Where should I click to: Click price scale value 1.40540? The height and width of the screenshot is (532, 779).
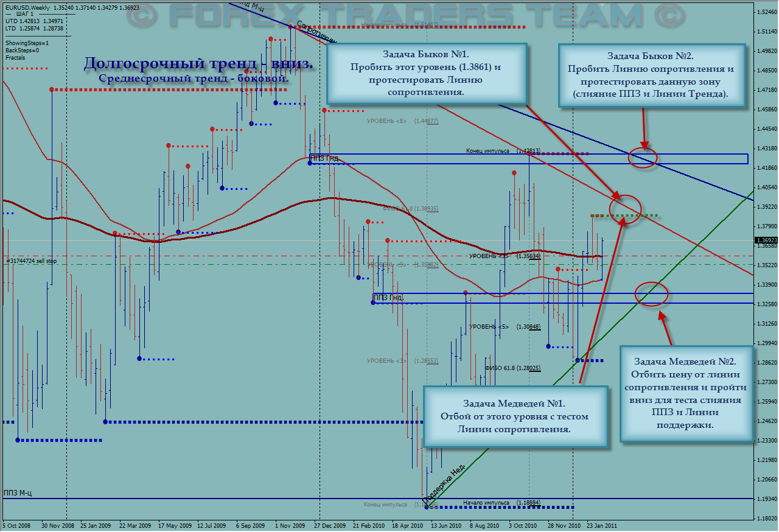766,187
